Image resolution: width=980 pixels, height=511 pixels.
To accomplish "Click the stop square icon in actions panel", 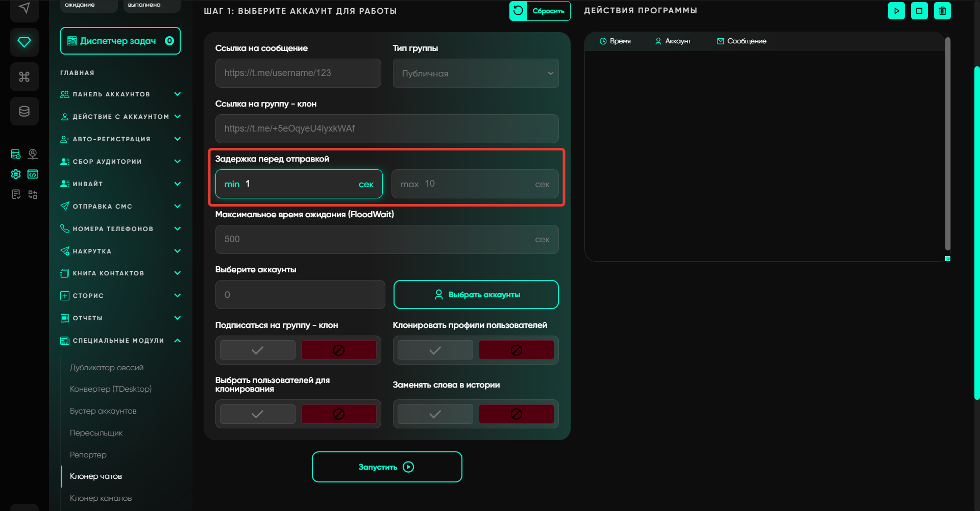I will [919, 11].
